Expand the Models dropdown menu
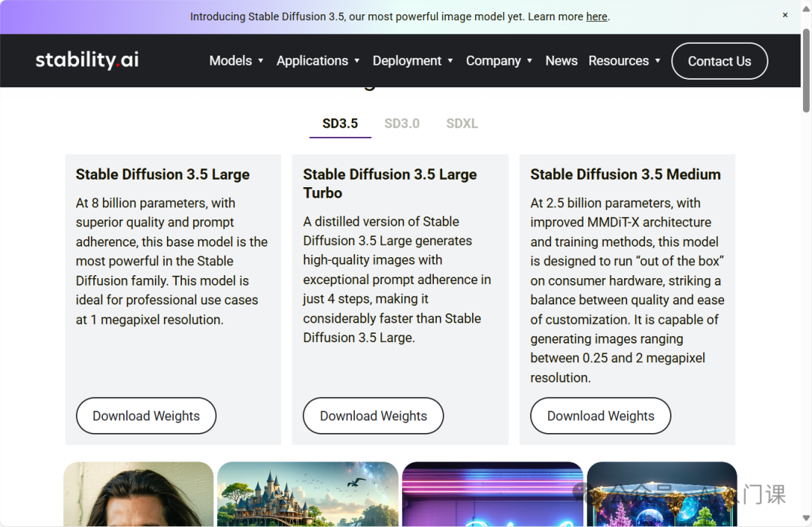The height and width of the screenshot is (527, 812). pyautogui.click(x=236, y=61)
